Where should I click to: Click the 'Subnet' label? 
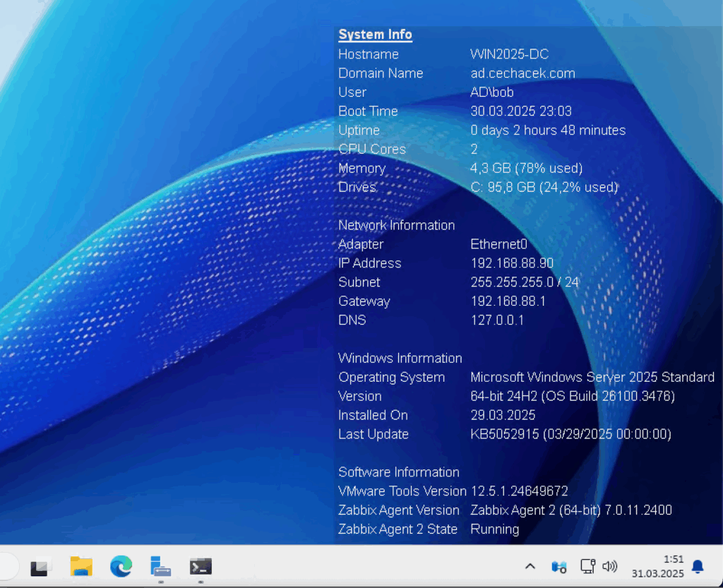[x=359, y=282]
